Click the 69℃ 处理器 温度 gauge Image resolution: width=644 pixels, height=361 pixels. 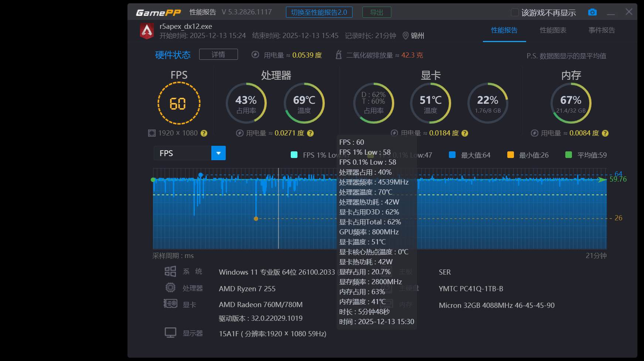tap(304, 103)
